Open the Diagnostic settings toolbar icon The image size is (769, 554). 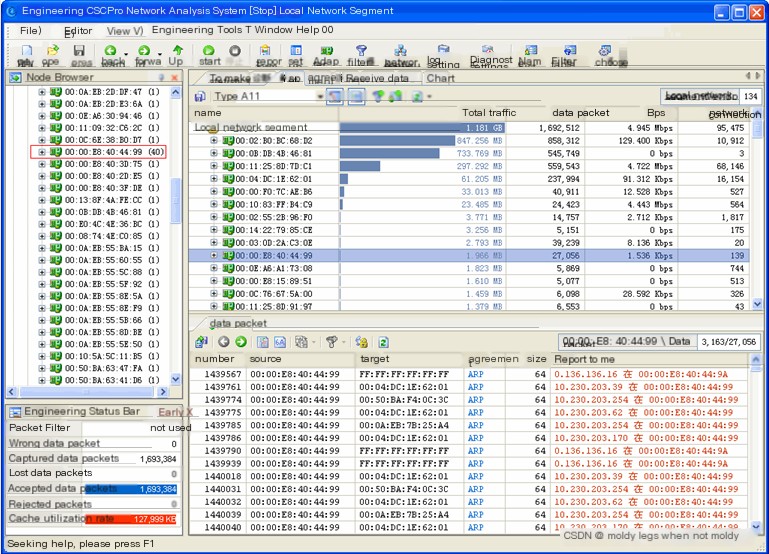(x=487, y=49)
